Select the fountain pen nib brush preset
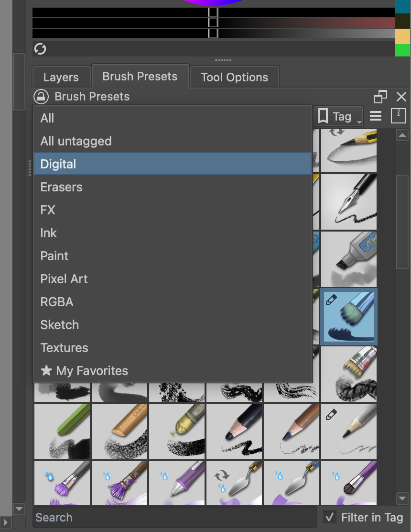Image resolution: width=411 pixels, height=532 pixels. pyautogui.click(x=349, y=202)
